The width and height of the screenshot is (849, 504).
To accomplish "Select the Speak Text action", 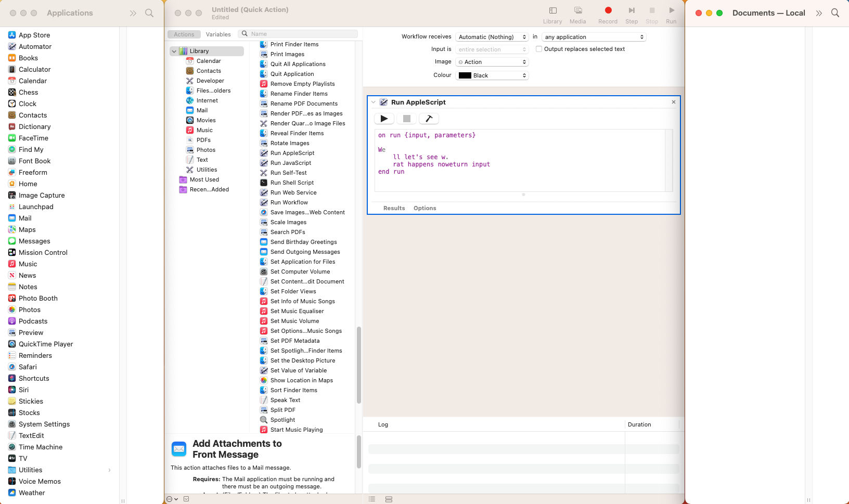I will [x=285, y=400].
